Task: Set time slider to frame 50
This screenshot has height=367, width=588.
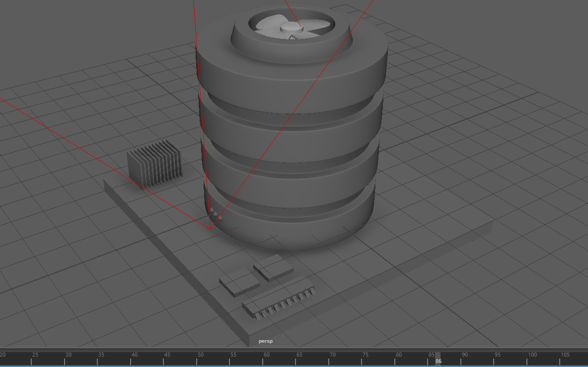Action: [200, 355]
